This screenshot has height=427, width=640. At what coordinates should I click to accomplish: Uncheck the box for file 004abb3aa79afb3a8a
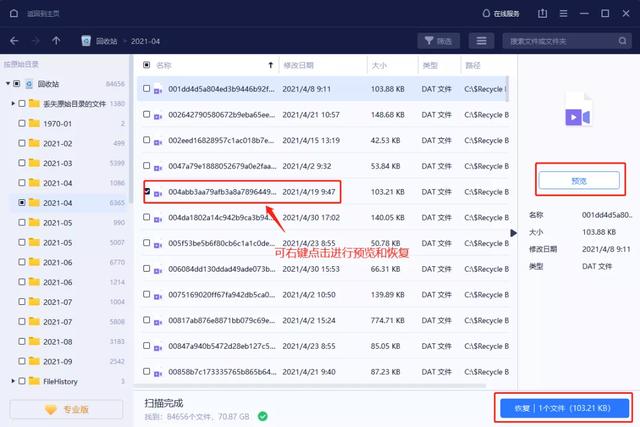point(147,191)
